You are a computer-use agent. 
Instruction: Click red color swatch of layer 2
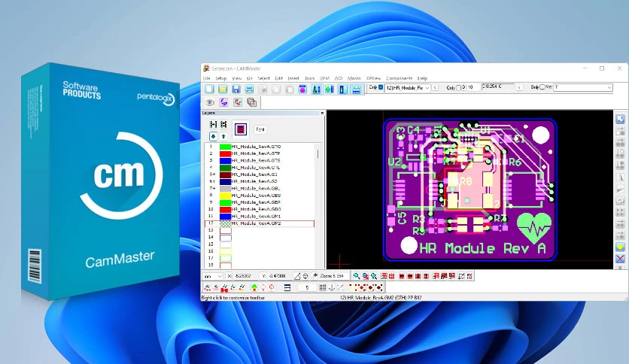click(x=225, y=153)
